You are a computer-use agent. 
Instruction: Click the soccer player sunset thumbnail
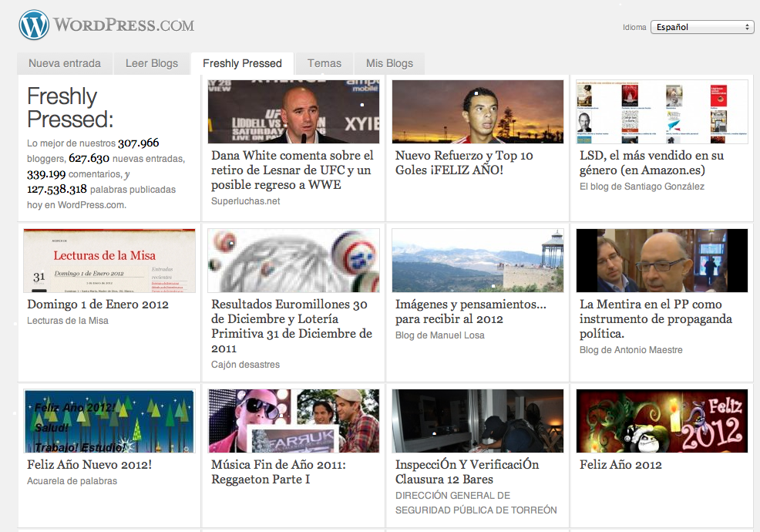coord(477,112)
